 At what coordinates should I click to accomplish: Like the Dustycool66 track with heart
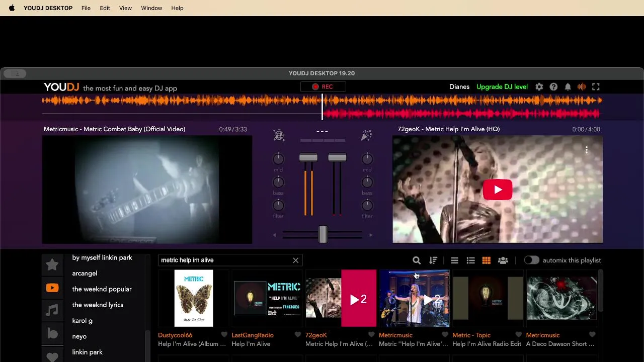(x=224, y=335)
